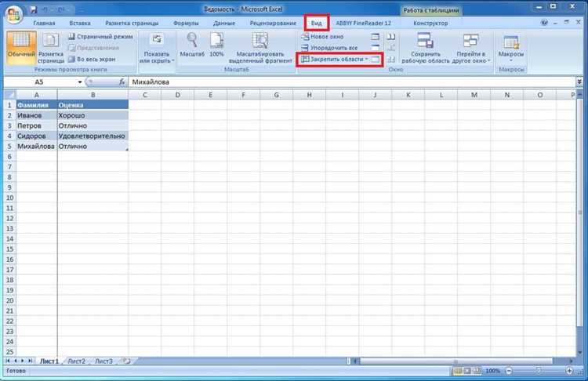Go to the Рецензирование tab
Image resolution: width=588 pixels, height=381 pixels.
point(273,24)
